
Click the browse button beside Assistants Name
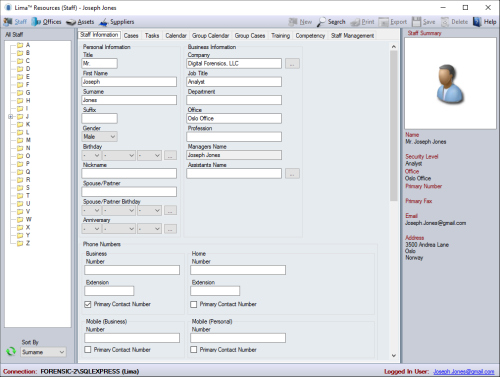pos(292,174)
